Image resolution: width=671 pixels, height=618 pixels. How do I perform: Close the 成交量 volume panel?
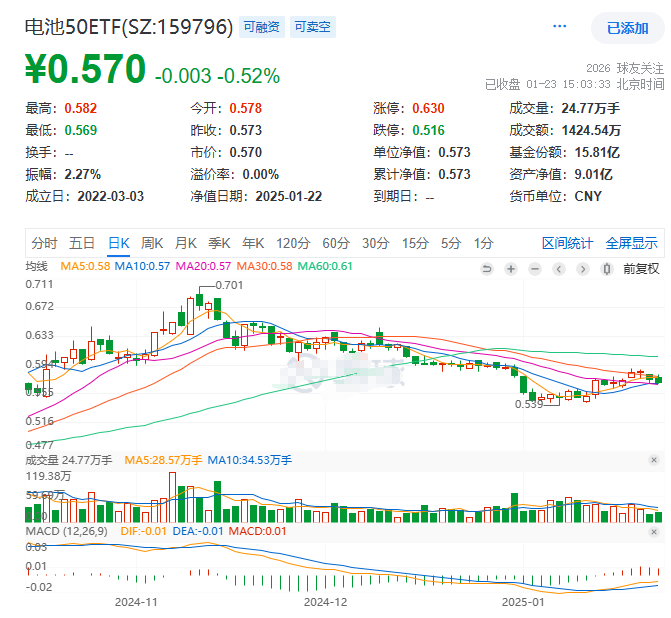click(653, 460)
